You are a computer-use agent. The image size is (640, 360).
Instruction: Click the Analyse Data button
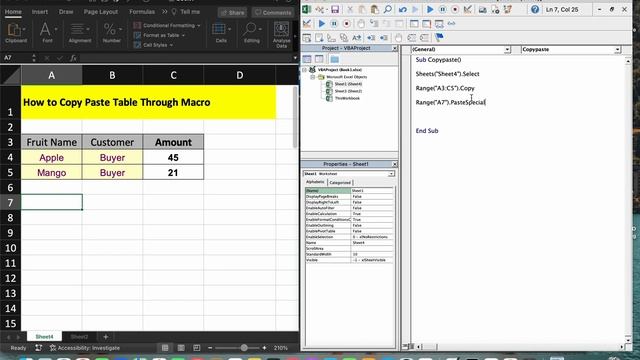click(282, 35)
